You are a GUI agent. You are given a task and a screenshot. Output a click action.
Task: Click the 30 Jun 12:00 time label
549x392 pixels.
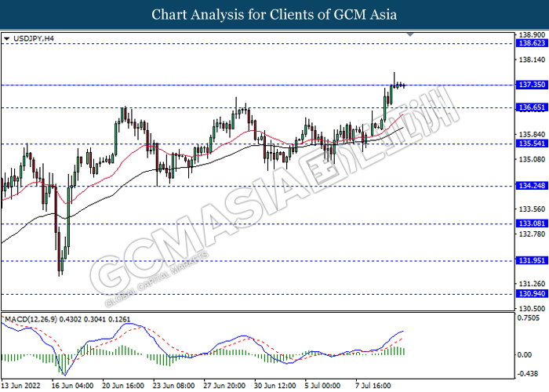274,386
